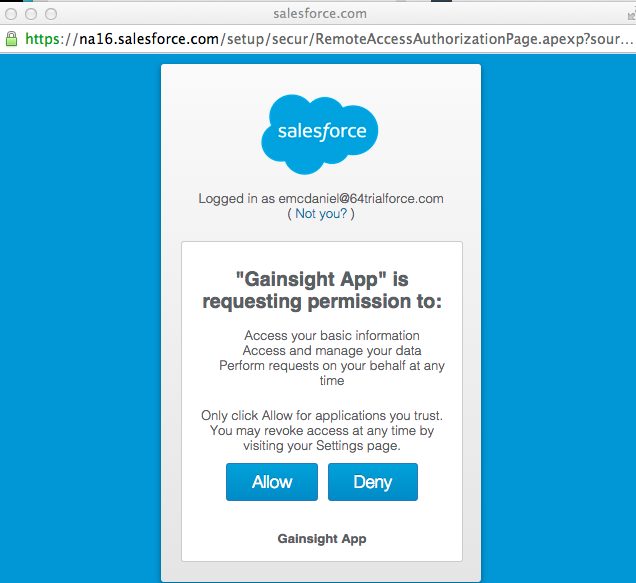Viewport: 636px width, 583px height.
Task: Follow the "Not you?" link
Action: pyautogui.click(x=321, y=213)
